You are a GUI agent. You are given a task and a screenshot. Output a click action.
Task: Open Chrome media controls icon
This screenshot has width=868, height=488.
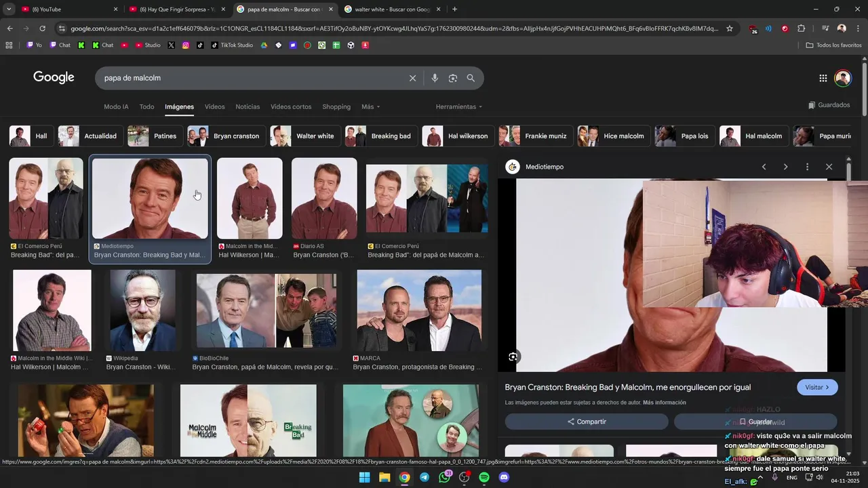point(825,28)
